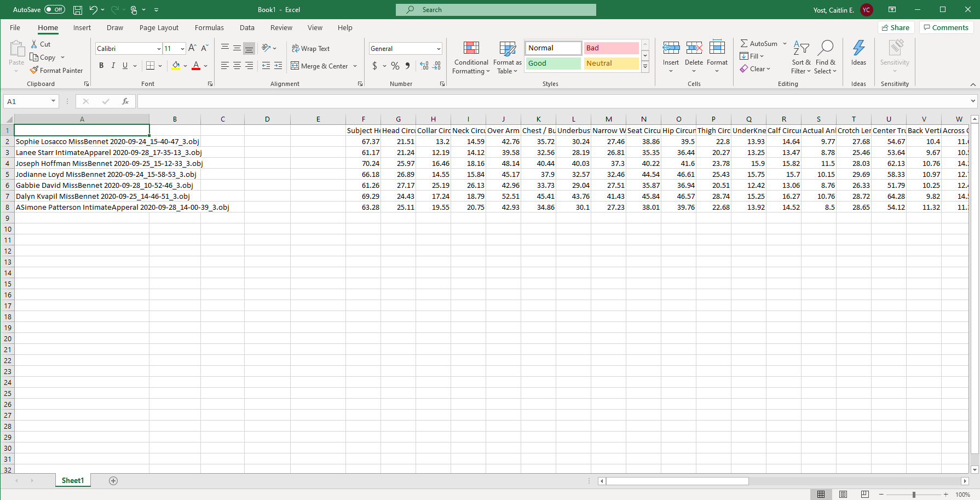Select cell with Joseph Hoffman MissBennet file

click(x=82, y=163)
